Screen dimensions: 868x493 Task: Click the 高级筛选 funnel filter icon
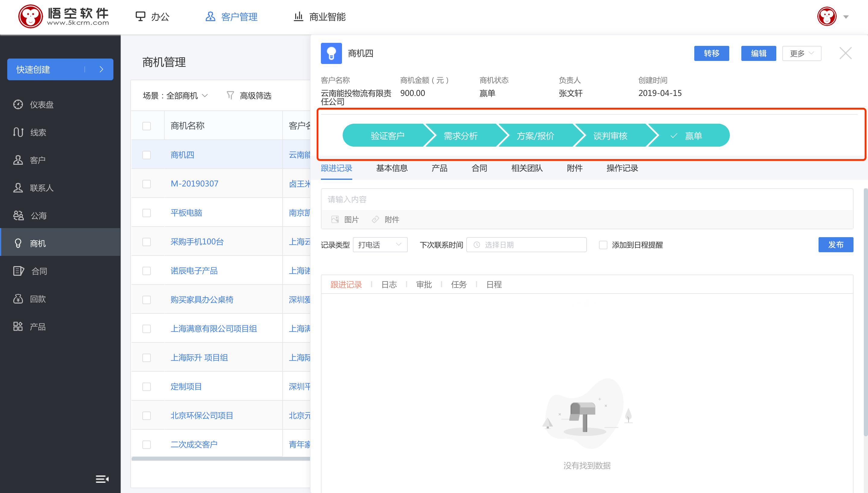tap(230, 95)
